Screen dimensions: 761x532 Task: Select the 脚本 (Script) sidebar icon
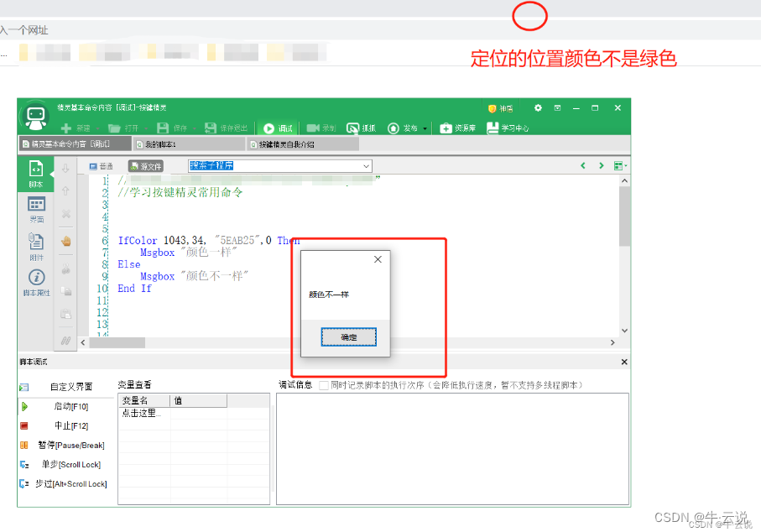[x=36, y=174]
